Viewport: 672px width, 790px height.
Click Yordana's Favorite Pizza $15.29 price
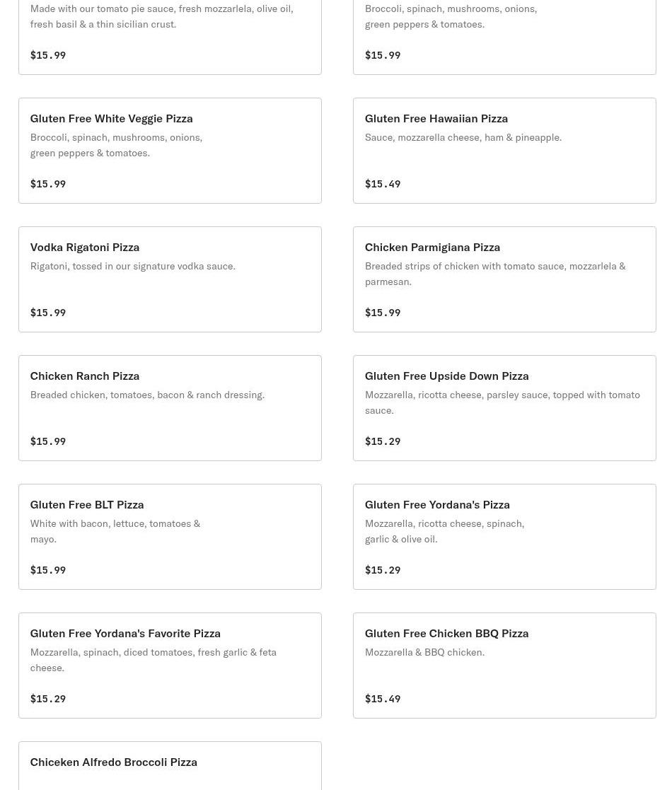[47, 699]
